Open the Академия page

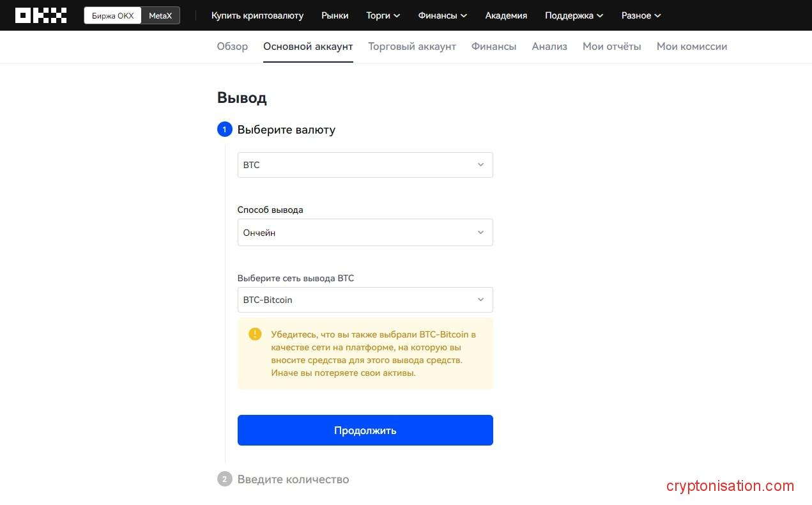pos(506,15)
